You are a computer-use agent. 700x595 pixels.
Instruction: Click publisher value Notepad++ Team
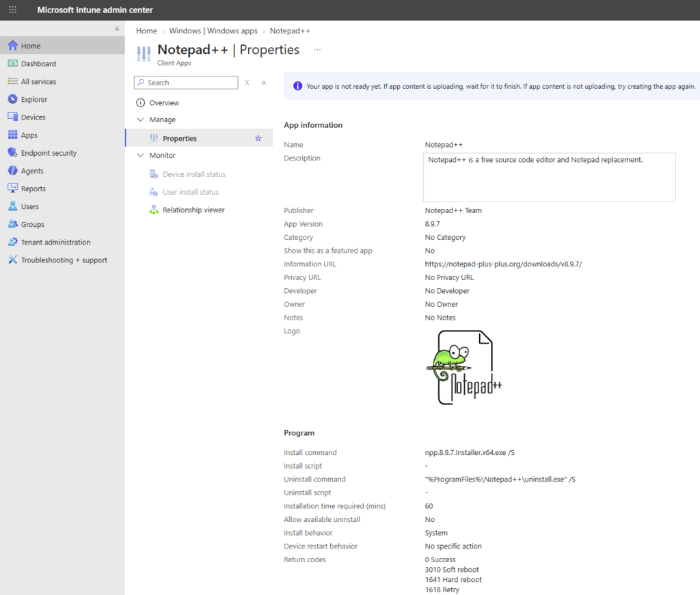(x=453, y=210)
